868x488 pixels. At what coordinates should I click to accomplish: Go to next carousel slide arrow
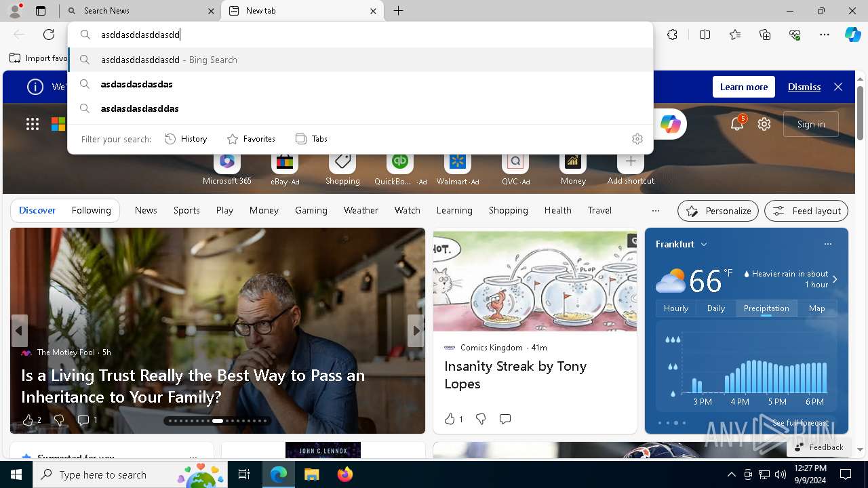[416, 331]
